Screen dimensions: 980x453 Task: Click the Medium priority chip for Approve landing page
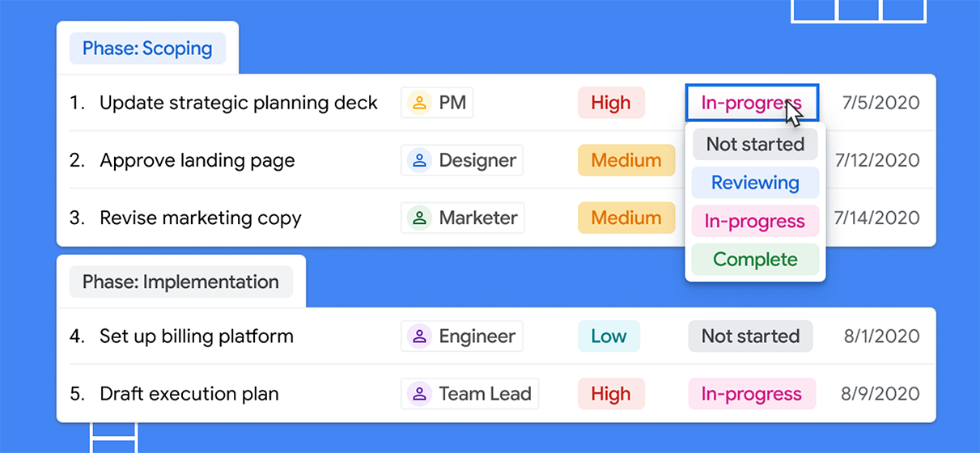[626, 160]
